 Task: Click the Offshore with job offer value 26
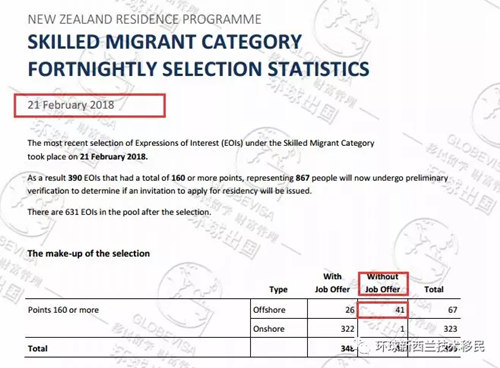tap(350, 310)
